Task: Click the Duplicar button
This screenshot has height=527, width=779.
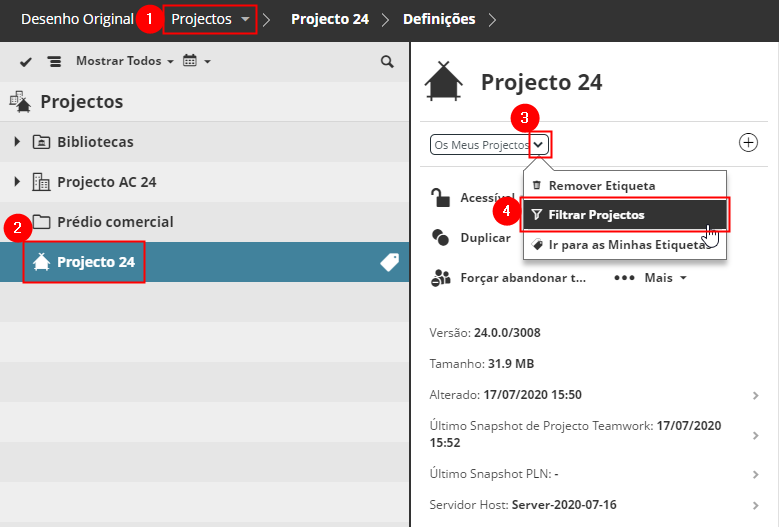Action: (x=471, y=238)
